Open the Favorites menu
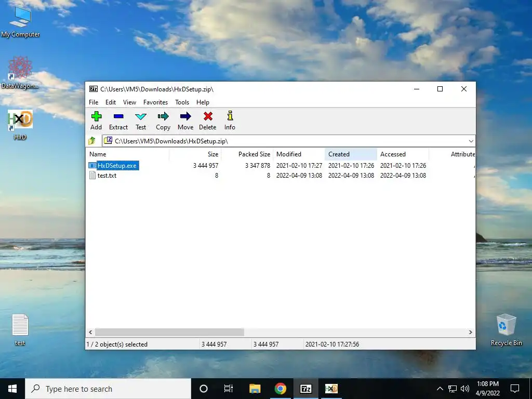Screen dimensions: 532x399 [x=155, y=102]
